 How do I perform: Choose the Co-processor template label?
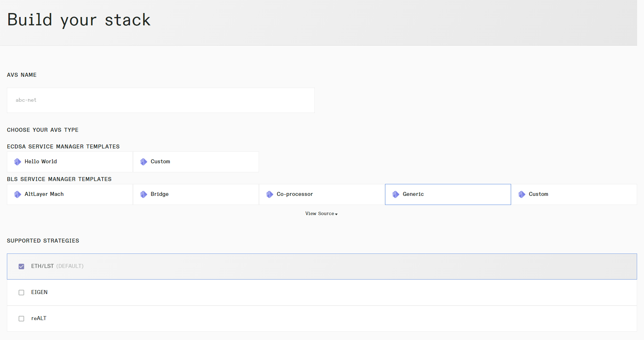[x=294, y=194]
